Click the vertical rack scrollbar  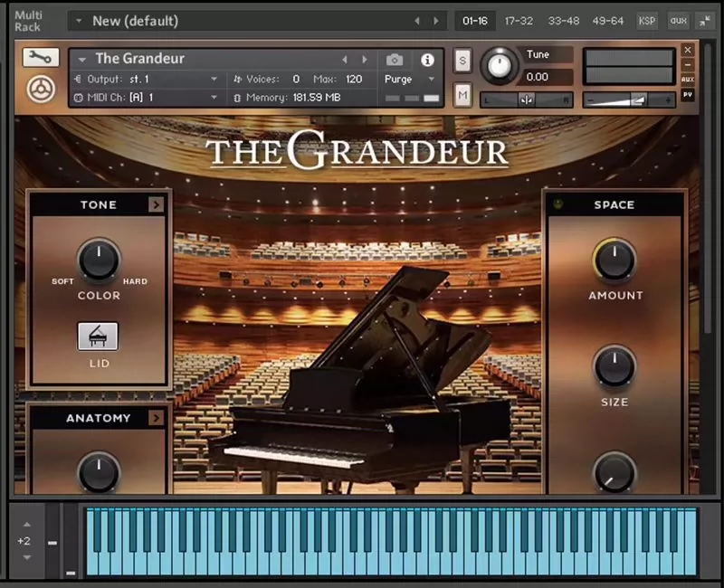pyautogui.click(x=708, y=189)
